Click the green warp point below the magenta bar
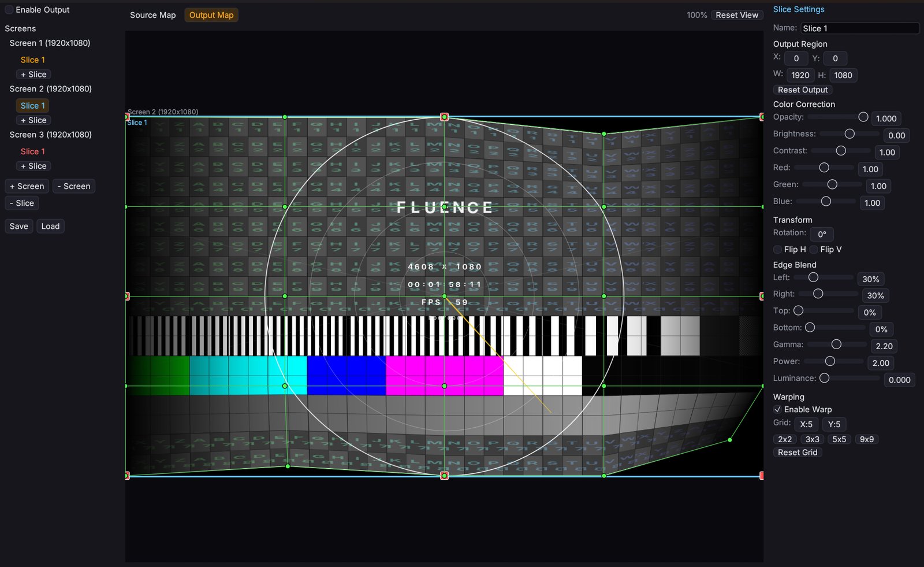This screenshot has width=924, height=567. 444,386
